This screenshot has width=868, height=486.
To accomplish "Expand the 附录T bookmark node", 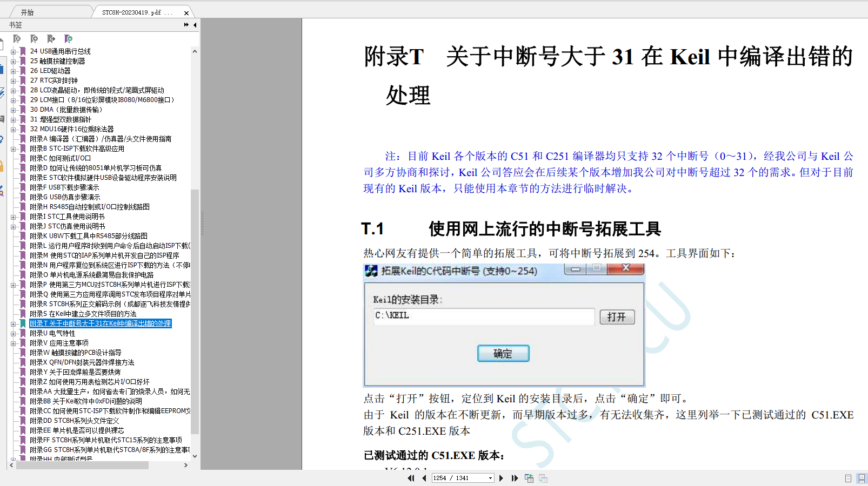I will (x=13, y=324).
